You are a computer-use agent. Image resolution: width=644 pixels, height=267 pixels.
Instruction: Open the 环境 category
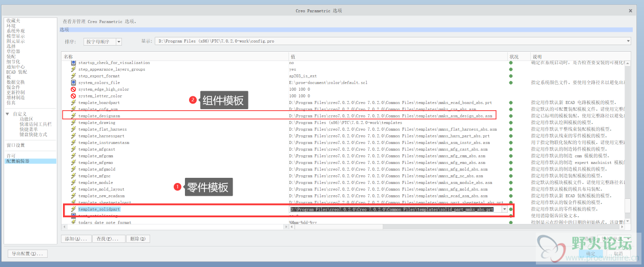tap(11, 26)
